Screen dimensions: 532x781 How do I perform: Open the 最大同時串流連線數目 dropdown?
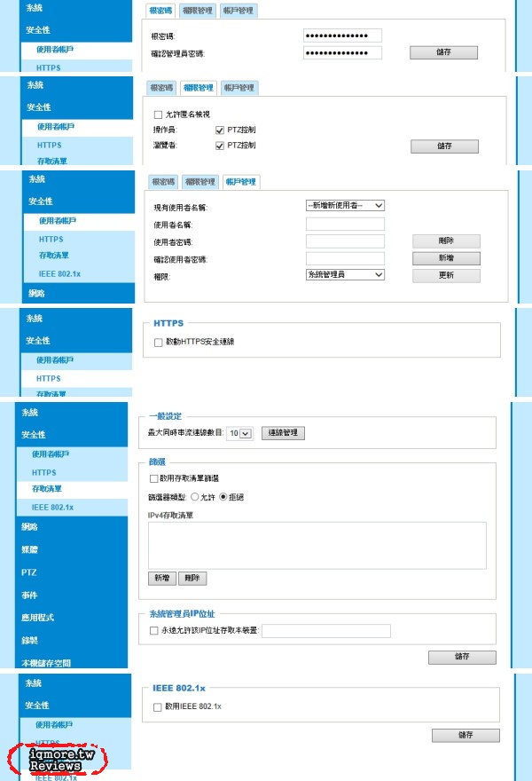tap(239, 433)
